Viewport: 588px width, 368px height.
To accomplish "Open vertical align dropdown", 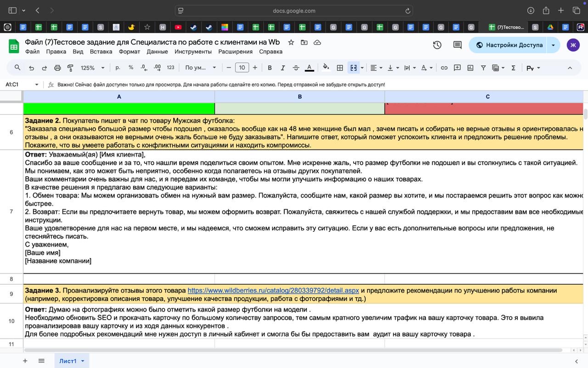I will [x=393, y=68].
